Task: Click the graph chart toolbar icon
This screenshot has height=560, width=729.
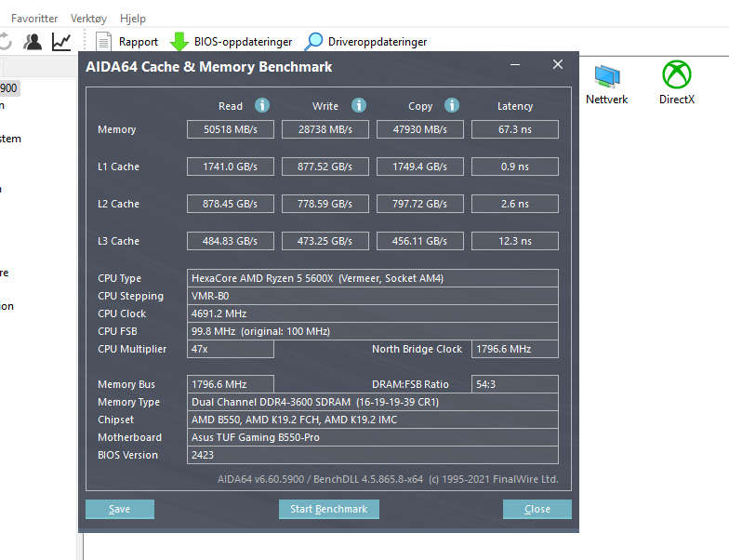Action: point(61,42)
